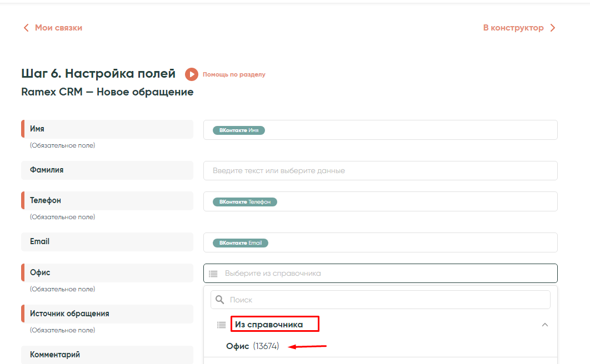590x364 pixels.
Task: Collapse the Из справочника group with the chevron
Action: [545, 325]
